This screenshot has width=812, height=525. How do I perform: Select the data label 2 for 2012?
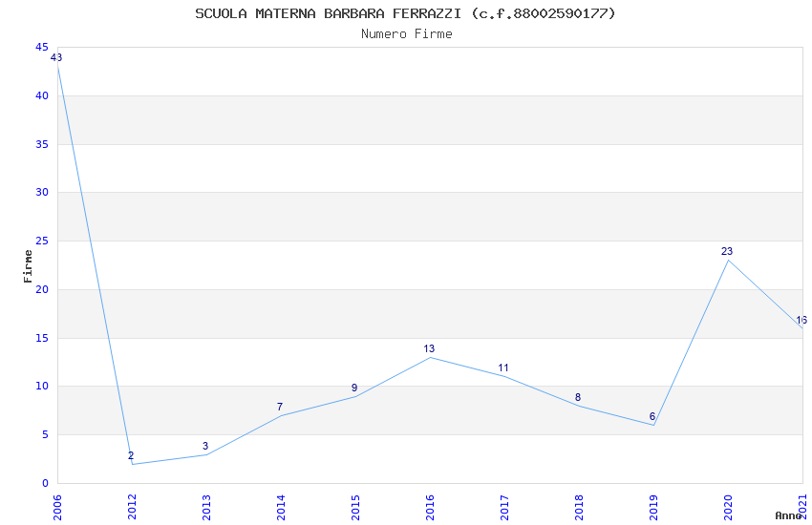(x=131, y=455)
